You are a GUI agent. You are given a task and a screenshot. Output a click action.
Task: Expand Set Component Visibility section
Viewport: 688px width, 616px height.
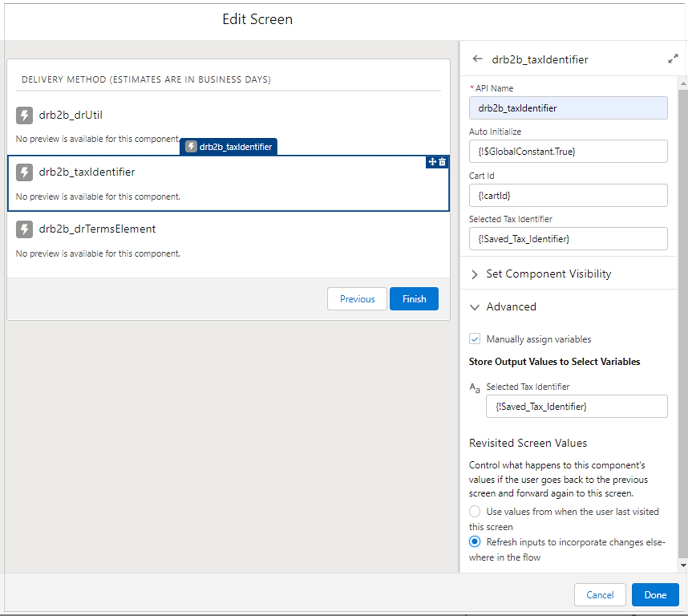[474, 274]
